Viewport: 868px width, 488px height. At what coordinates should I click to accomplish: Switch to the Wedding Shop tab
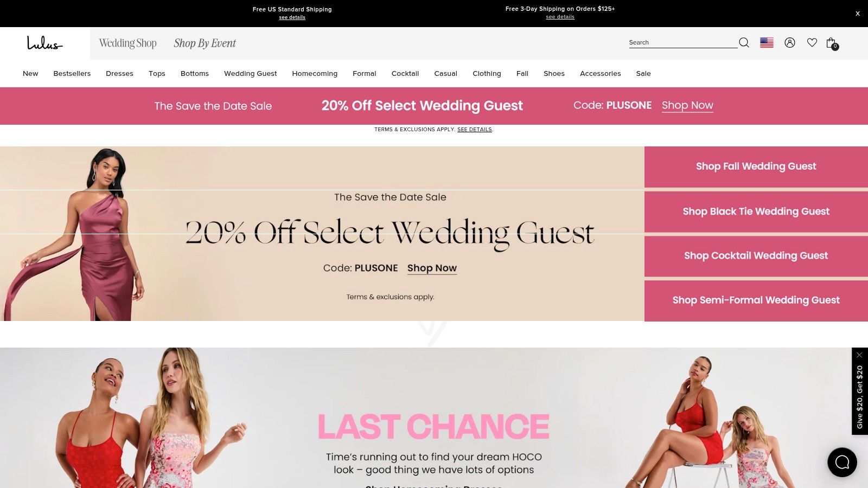[127, 43]
